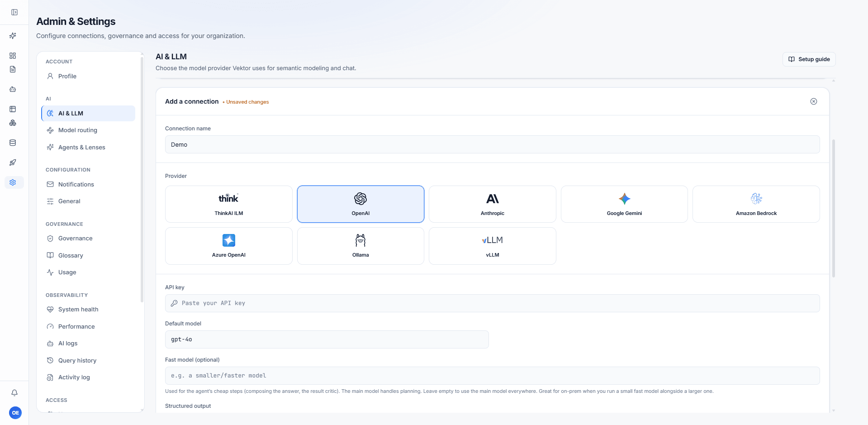
Task: Open Agents & Lenses settings
Action: pyautogui.click(x=88, y=147)
